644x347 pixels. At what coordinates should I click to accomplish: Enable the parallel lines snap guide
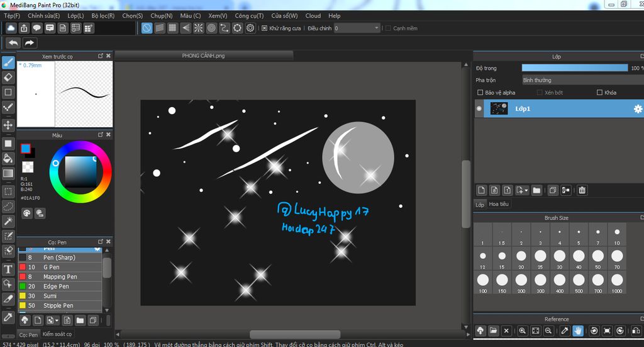(160, 28)
